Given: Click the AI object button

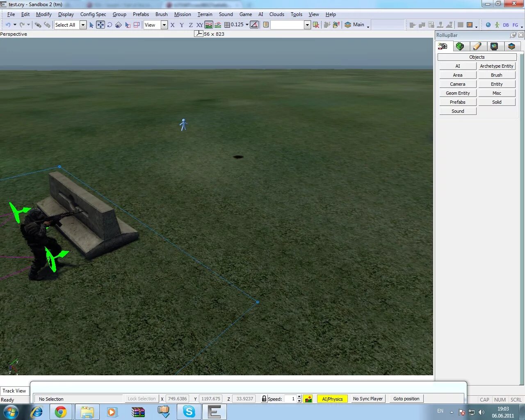Looking at the screenshot, I should coord(458,66).
